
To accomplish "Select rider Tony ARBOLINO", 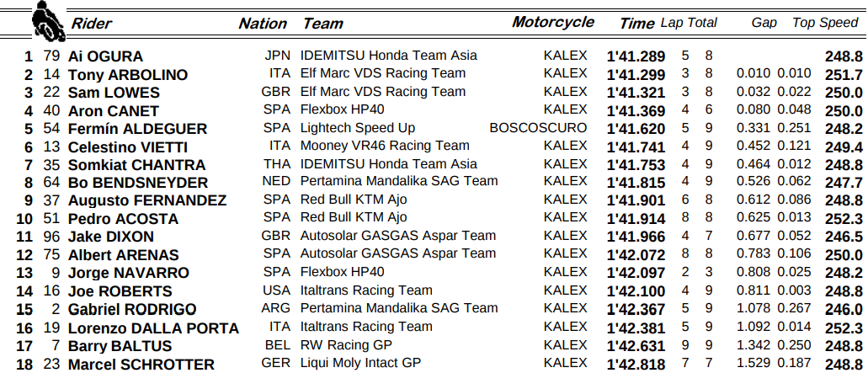I will pyautogui.click(x=127, y=75).
